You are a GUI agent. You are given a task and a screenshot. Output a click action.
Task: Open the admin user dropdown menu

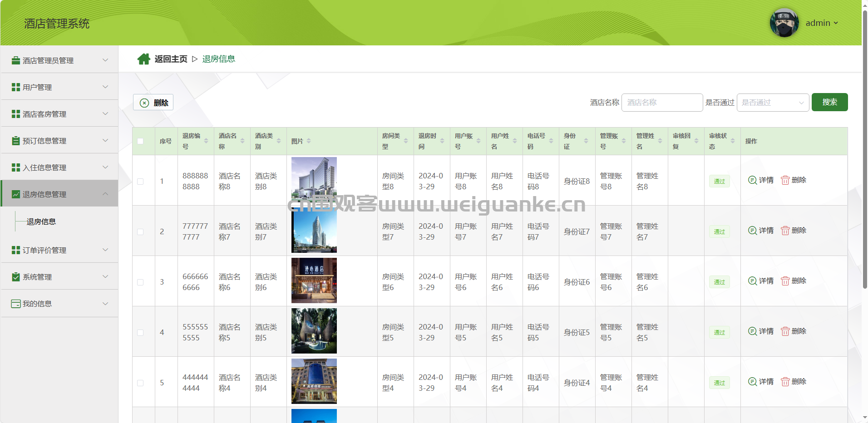tap(822, 23)
